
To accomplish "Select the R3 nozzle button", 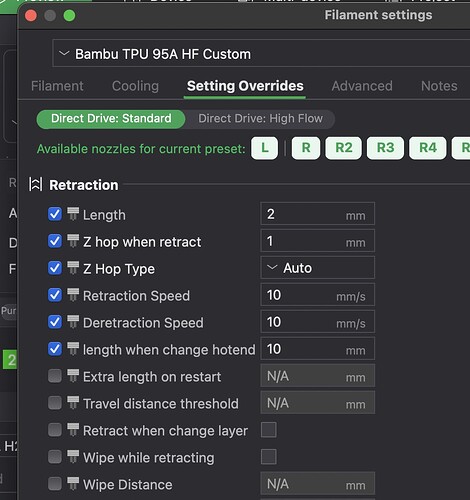I will [385, 148].
